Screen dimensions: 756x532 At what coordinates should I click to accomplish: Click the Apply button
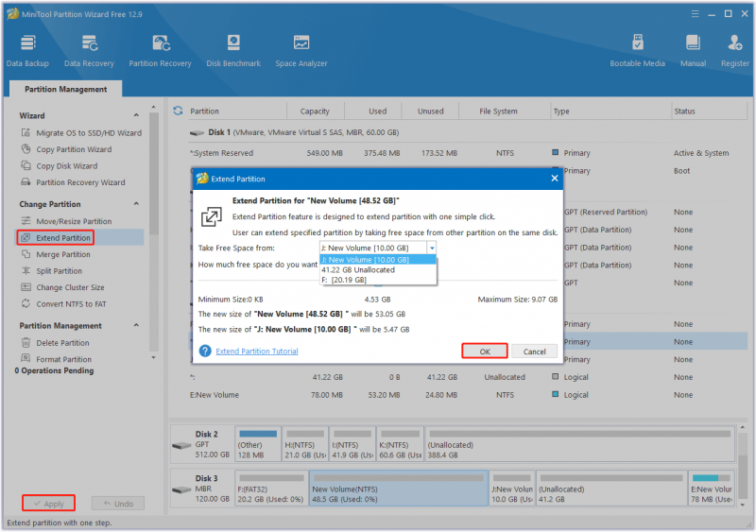[x=49, y=504]
